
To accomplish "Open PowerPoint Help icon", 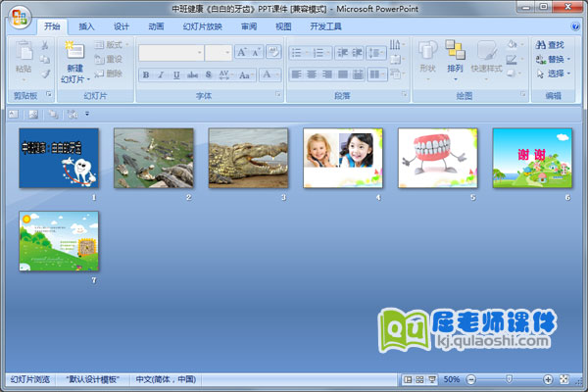I will pos(575,26).
